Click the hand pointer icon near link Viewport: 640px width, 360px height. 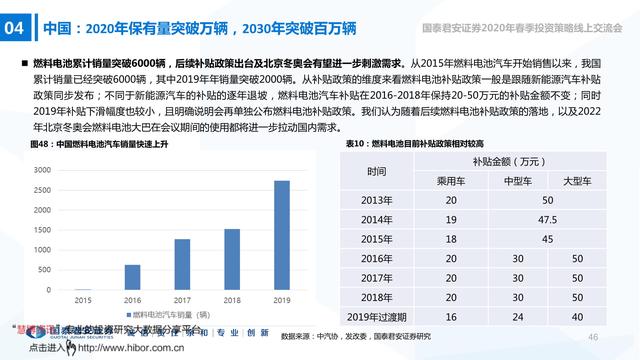pyautogui.click(x=71, y=348)
